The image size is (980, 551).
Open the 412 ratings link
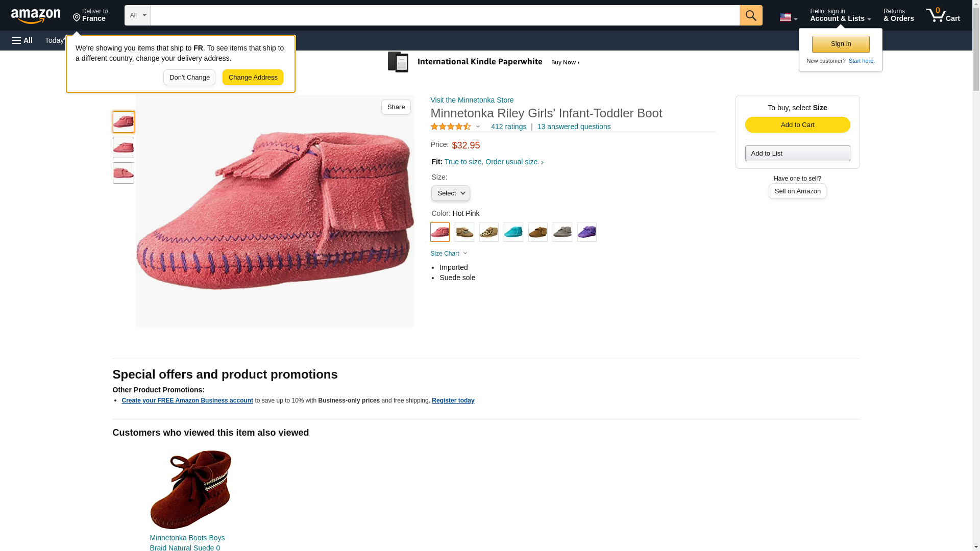coord(508,127)
